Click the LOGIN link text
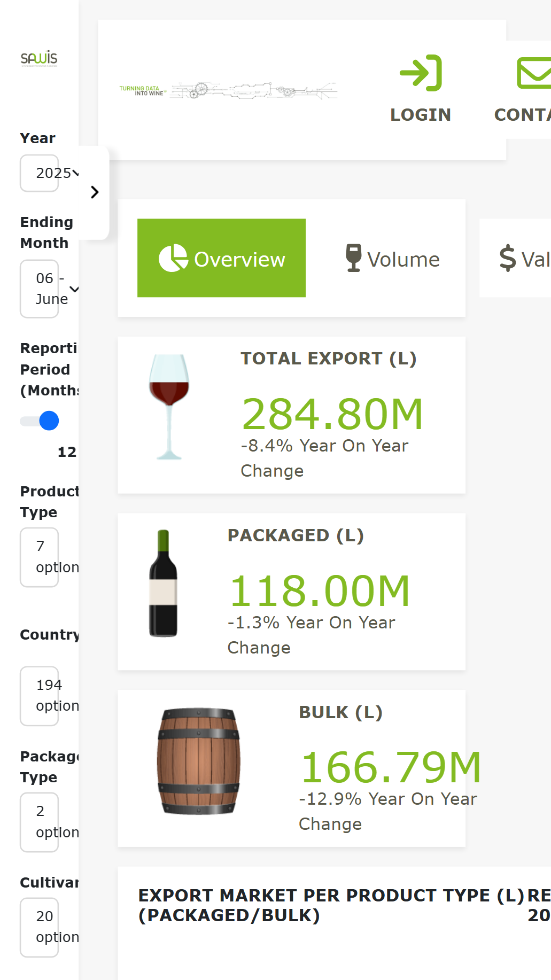Viewport: 551px width, 980px height. coord(421,115)
